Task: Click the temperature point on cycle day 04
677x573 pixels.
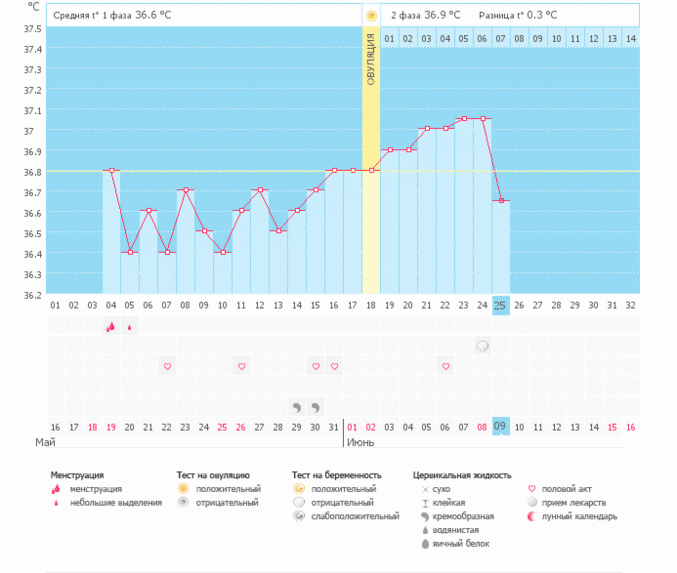Action: [111, 170]
